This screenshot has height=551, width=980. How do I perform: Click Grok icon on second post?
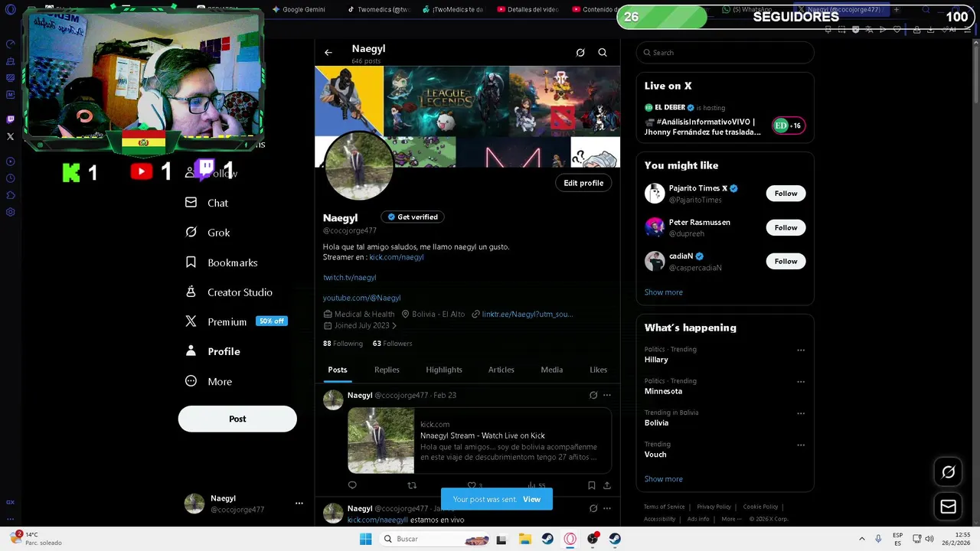(x=593, y=508)
